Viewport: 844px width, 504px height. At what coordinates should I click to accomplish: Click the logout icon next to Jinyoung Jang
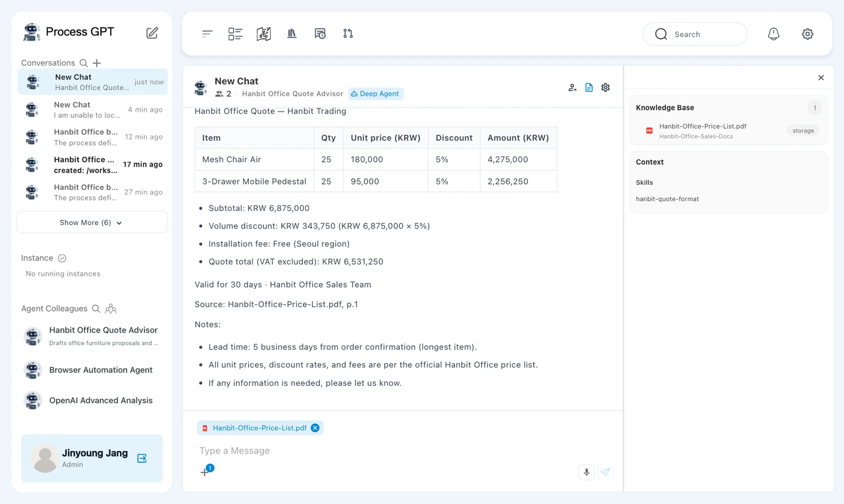[x=142, y=458]
